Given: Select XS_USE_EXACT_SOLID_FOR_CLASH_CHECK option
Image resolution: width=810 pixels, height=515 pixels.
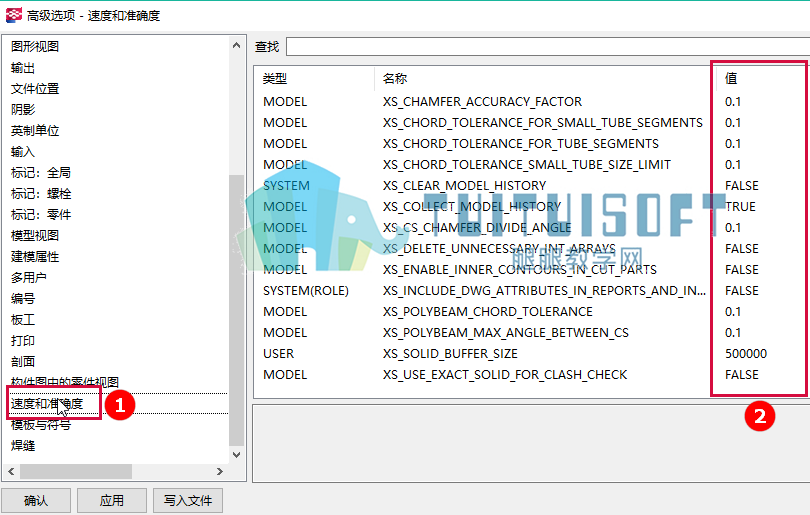Looking at the screenshot, I should (505, 375).
